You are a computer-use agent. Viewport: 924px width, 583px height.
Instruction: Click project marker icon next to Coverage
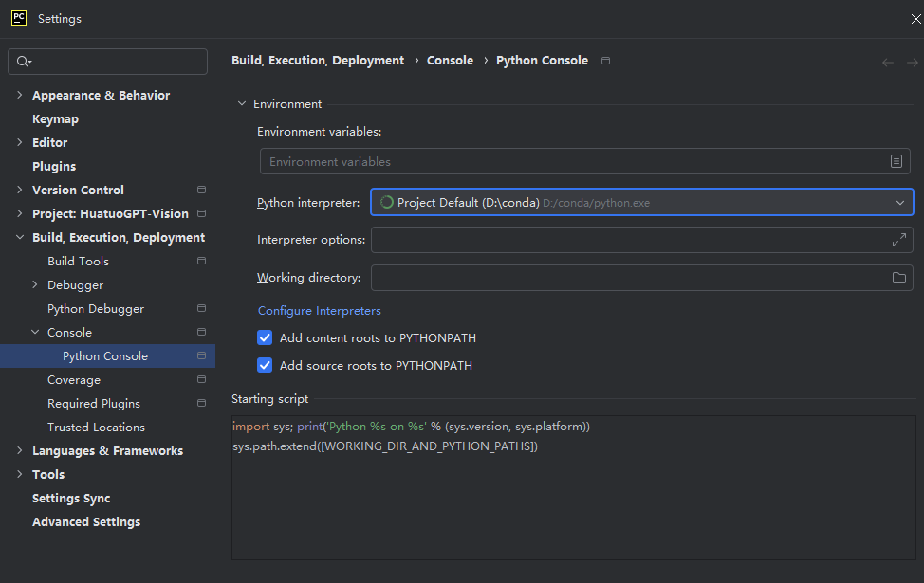pyautogui.click(x=201, y=379)
